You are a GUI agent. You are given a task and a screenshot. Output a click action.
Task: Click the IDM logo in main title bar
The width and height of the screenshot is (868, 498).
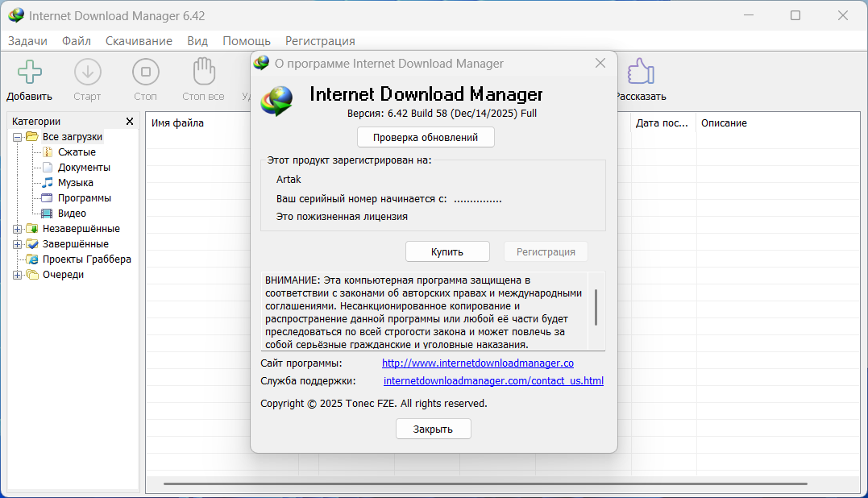point(16,15)
